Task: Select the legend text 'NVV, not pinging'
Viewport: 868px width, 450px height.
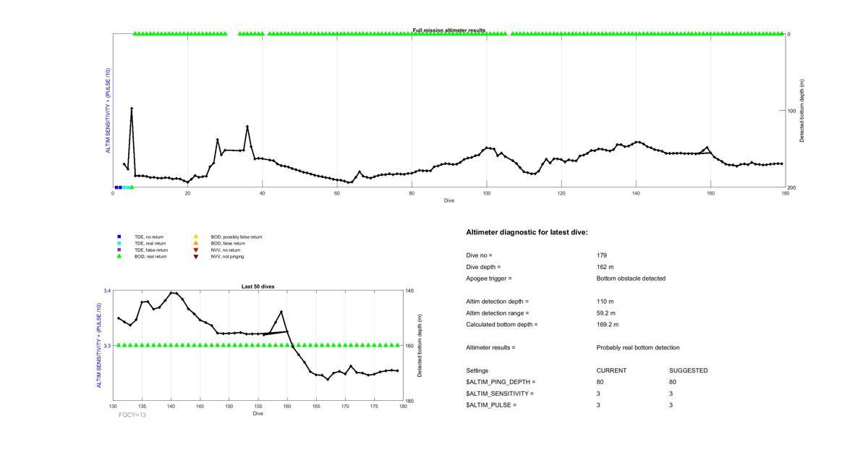Action: coord(228,256)
